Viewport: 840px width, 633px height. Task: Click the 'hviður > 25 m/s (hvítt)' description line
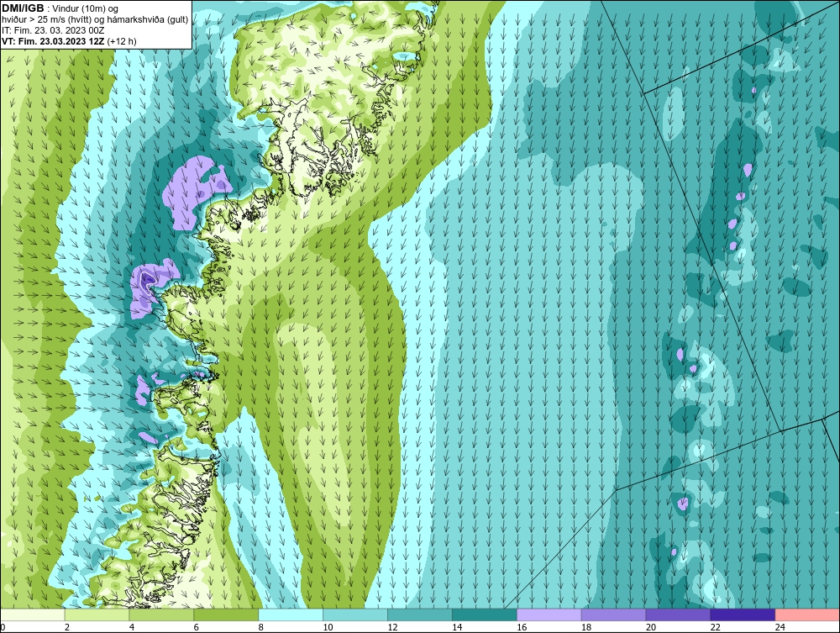pos(95,20)
